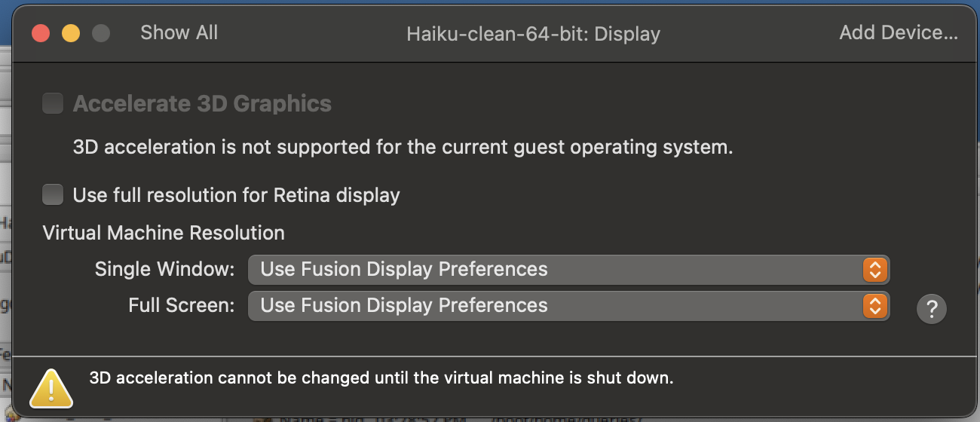Open help with the question mark button
This screenshot has width=980, height=422.
pos(932,309)
